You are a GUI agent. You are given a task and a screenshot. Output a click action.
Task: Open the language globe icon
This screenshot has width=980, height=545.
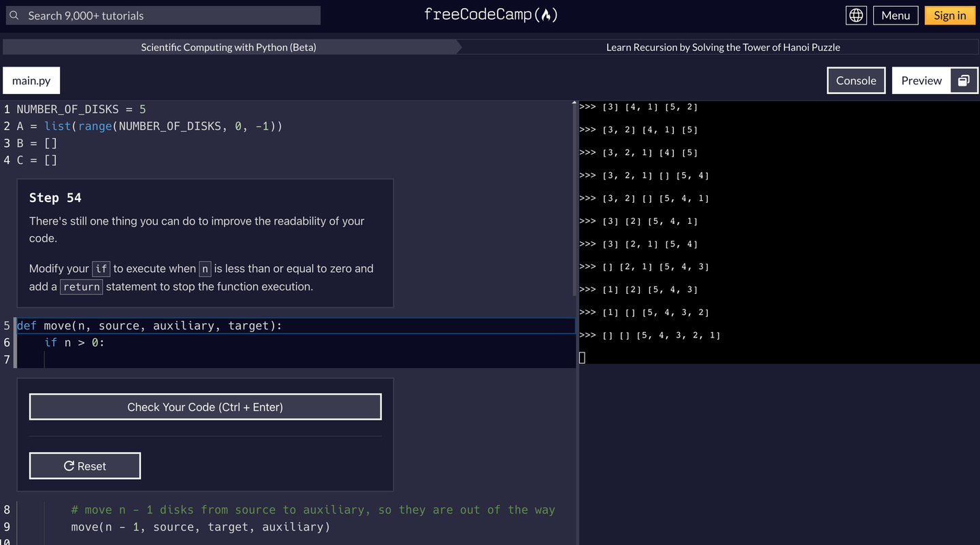[x=856, y=14]
